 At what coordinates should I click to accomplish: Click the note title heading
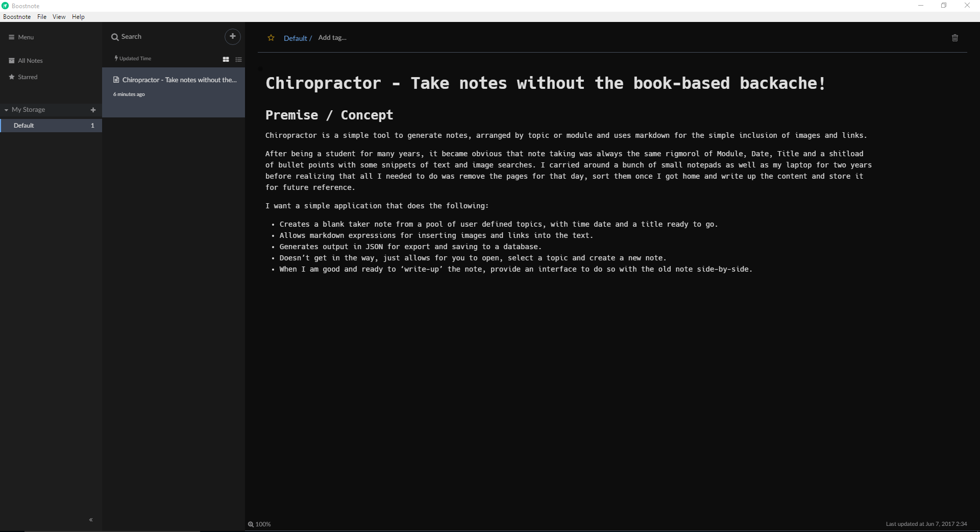pos(545,83)
